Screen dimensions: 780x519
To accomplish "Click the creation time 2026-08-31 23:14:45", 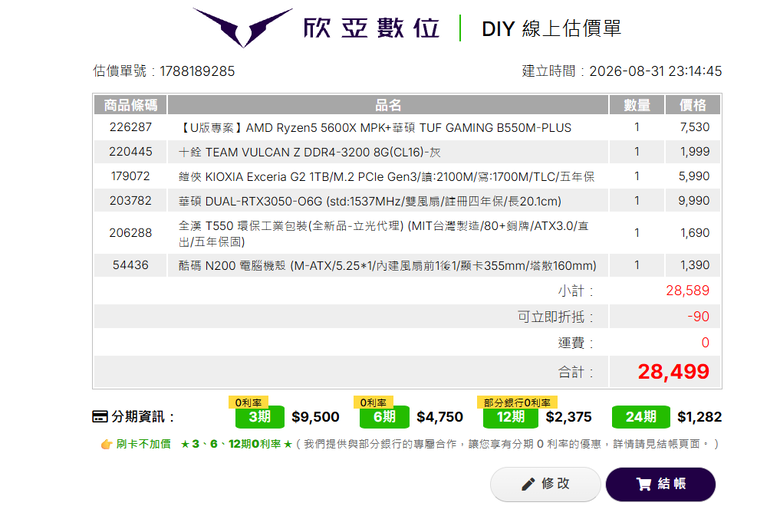I will coord(656,71).
